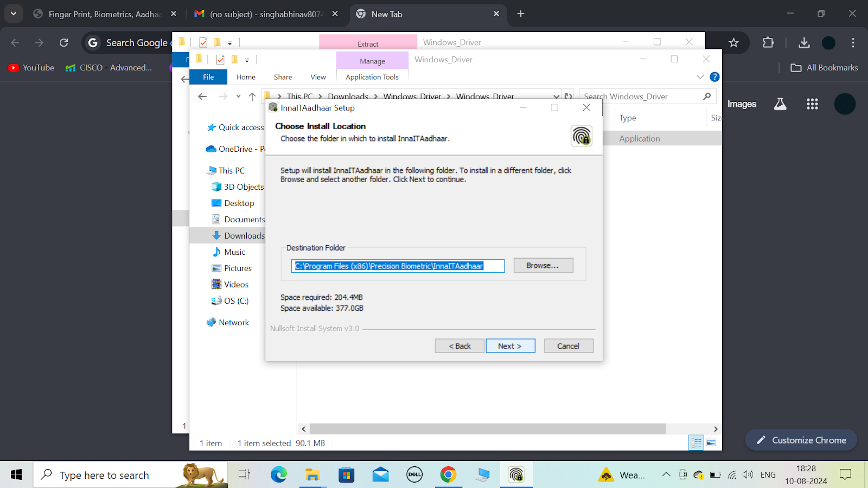Click the Properties checkmark icon in title bar
This screenshot has height=488, width=868.
[x=220, y=60]
